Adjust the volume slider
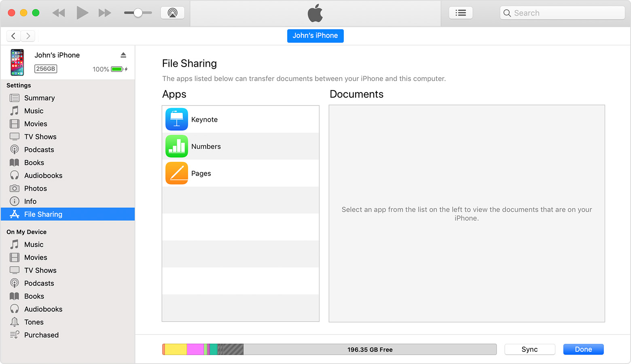 [138, 13]
